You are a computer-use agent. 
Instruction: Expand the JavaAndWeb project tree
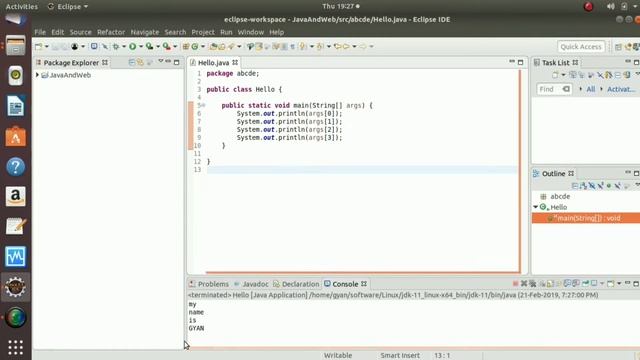click(37, 75)
